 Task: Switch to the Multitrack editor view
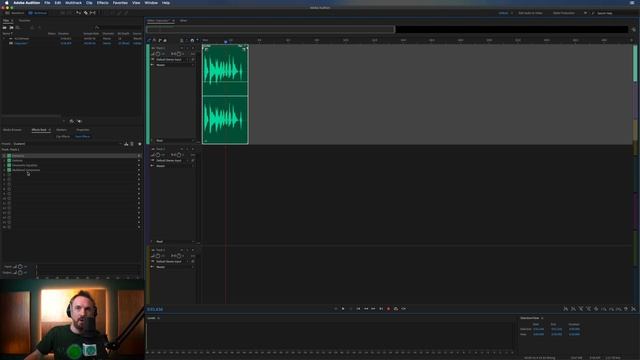[x=38, y=13]
